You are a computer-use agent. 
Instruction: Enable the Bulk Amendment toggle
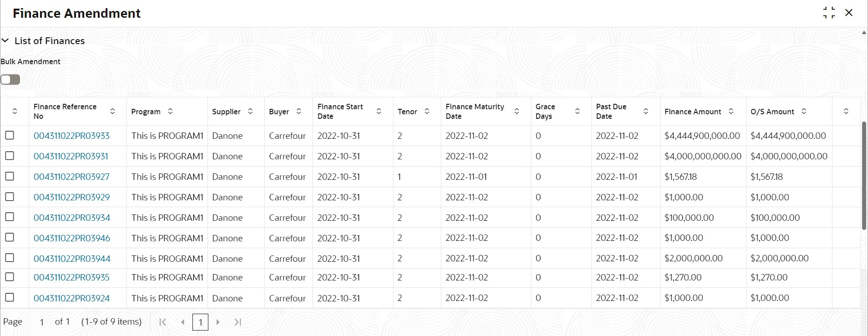click(x=10, y=80)
